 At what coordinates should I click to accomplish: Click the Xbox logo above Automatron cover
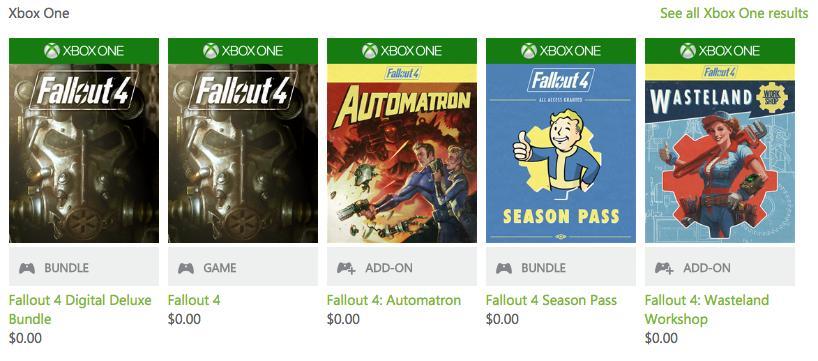coord(370,51)
